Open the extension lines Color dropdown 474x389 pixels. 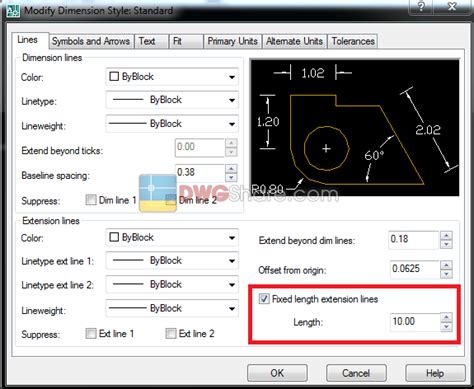point(172,238)
